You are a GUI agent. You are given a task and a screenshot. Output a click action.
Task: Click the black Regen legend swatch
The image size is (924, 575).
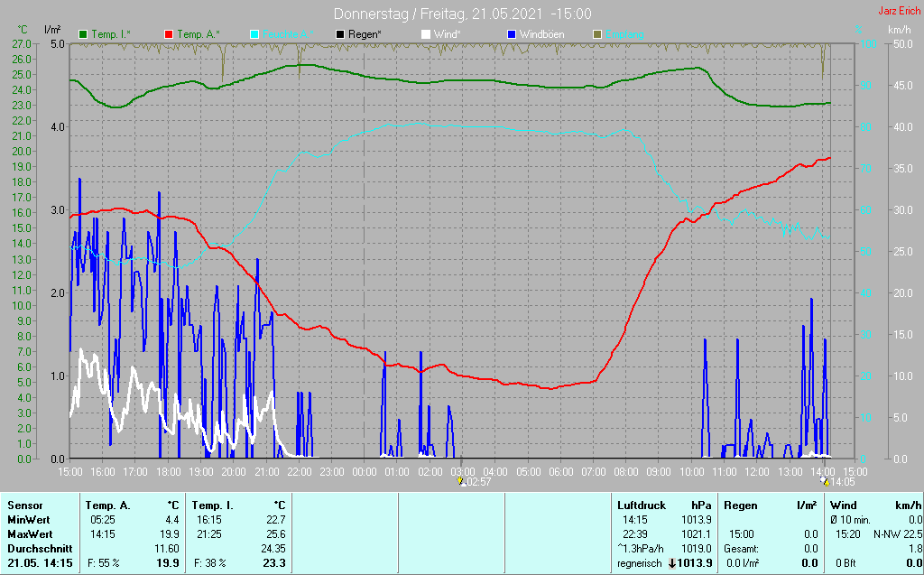tap(340, 34)
